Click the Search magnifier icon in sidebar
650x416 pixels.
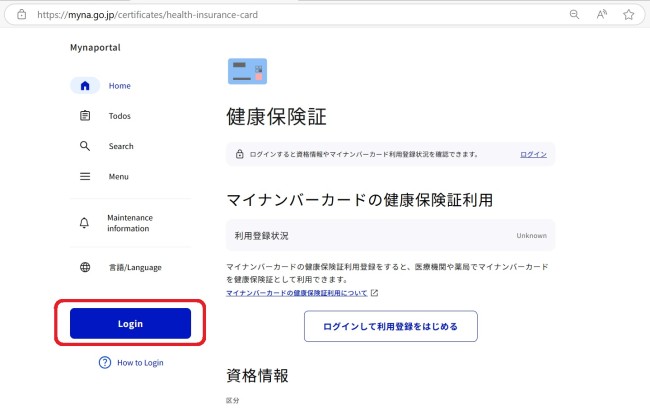click(85, 146)
